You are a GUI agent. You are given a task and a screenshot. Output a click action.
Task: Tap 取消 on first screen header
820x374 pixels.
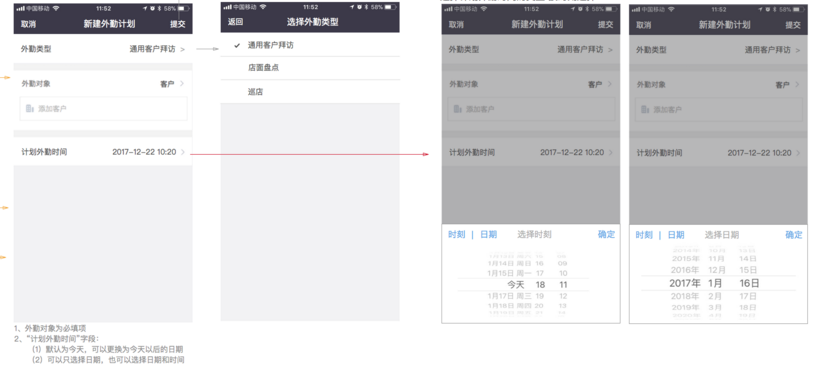click(x=28, y=25)
